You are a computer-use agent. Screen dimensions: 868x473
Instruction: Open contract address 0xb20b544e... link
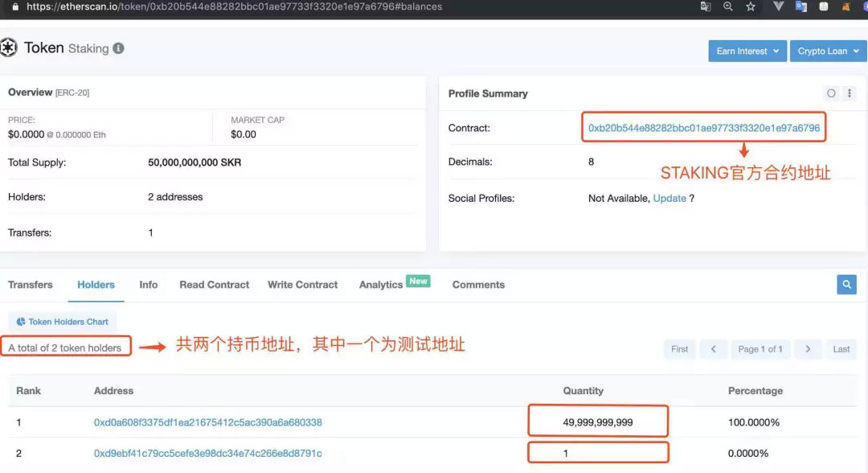[703, 128]
